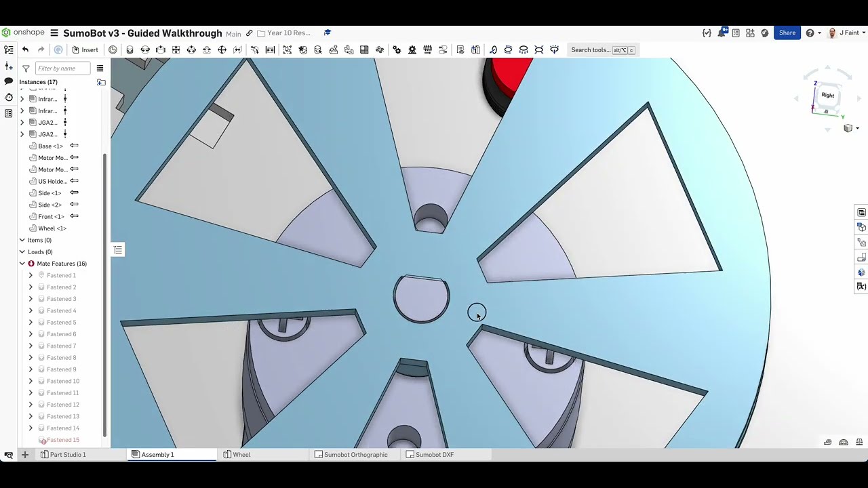Select Fastened 15 mate in red
868x488 pixels.
62,441
